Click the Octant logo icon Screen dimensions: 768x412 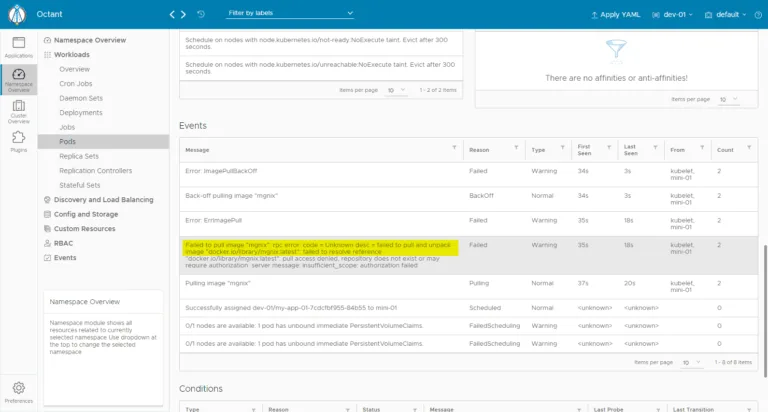click(x=17, y=14)
